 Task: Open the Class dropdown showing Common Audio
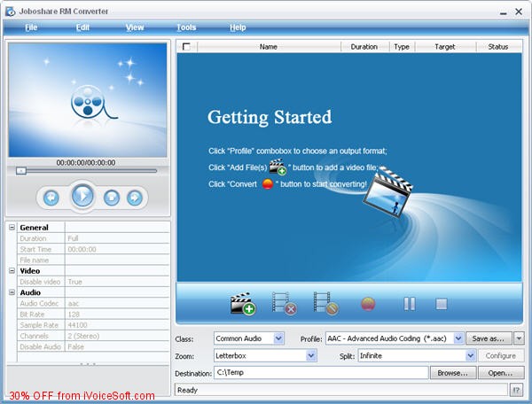coord(278,338)
